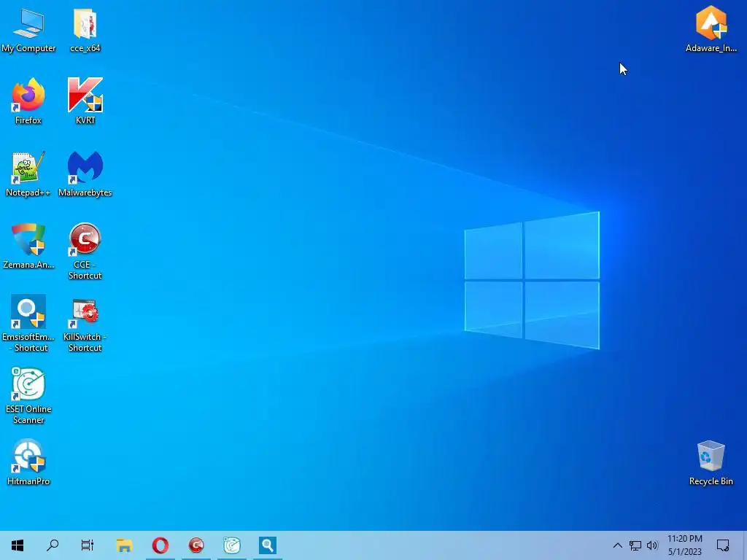The height and width of the screenshot is (560, 747).
Task: Switch to Comodo app in taskbar
Action: [196, 545]
